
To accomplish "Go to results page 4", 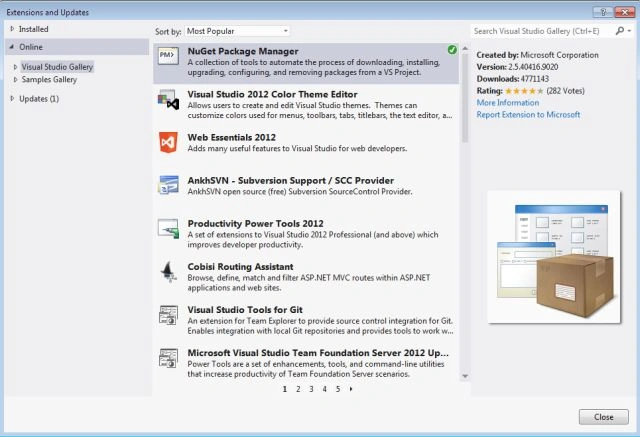I will (x=324, y=389).
